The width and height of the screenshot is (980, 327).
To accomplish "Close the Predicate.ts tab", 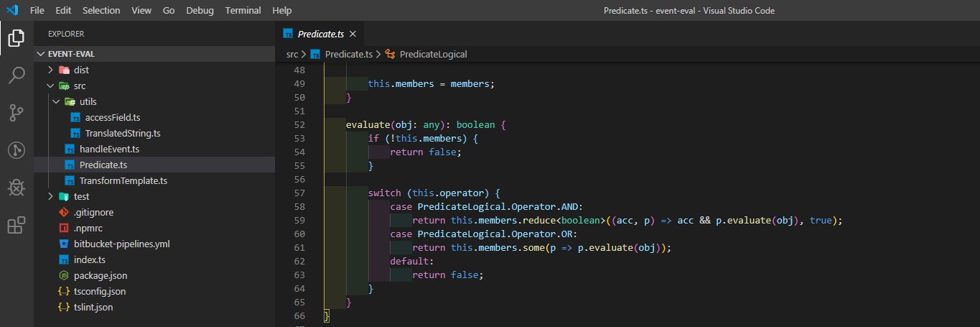I will 353,34.
